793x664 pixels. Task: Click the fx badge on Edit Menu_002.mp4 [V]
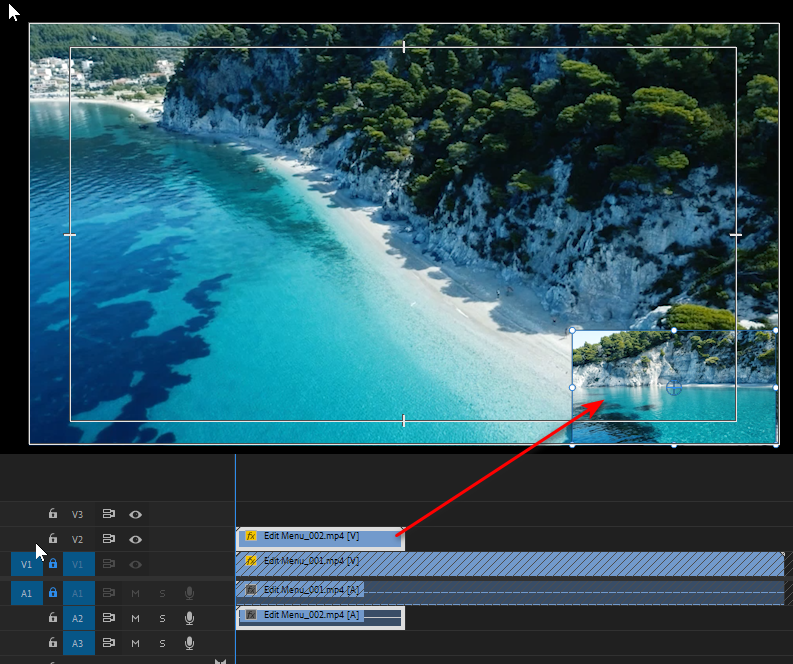tap(250, 536)
